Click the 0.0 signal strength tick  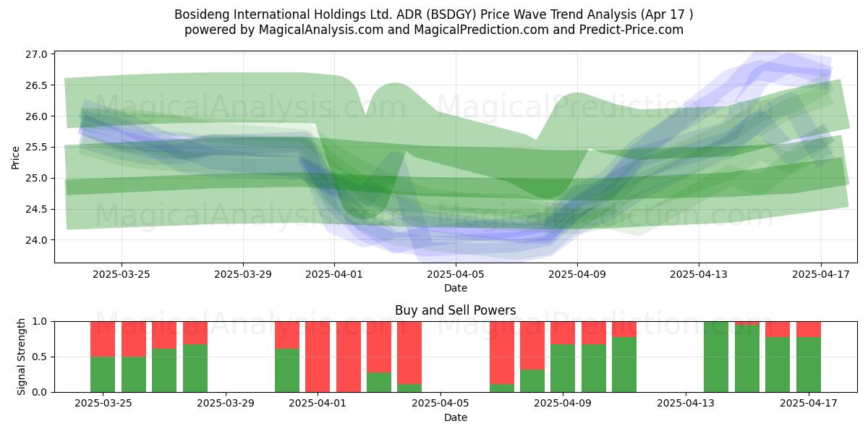pyautogui.click(x=41, y=392)
